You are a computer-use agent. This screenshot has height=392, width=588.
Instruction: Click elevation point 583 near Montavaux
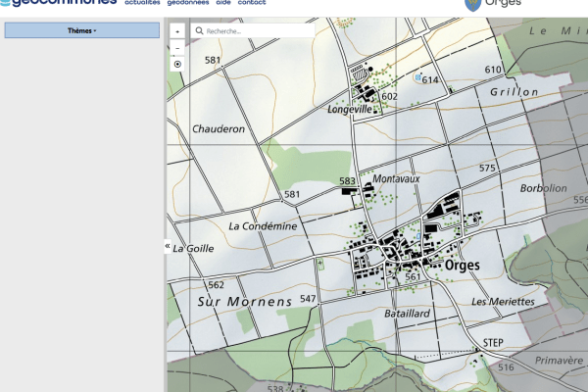pos(347,181)
